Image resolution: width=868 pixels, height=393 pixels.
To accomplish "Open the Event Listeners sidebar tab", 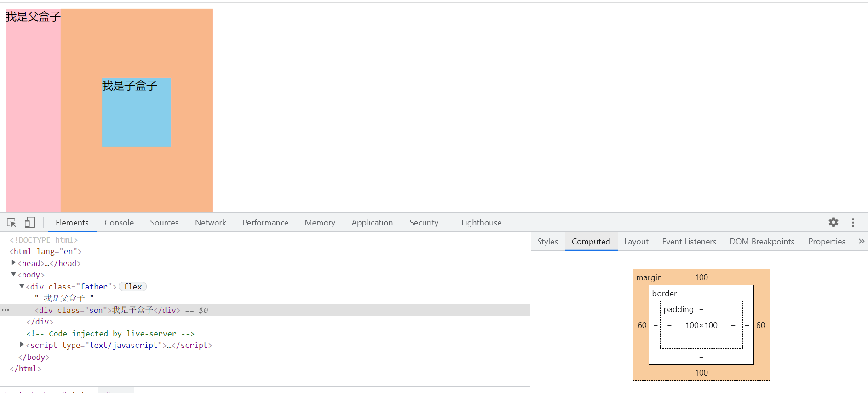I will (689, 242).
